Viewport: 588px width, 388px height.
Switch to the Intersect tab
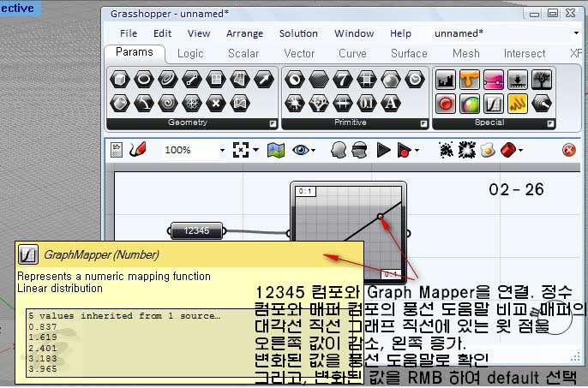[525, 54]
